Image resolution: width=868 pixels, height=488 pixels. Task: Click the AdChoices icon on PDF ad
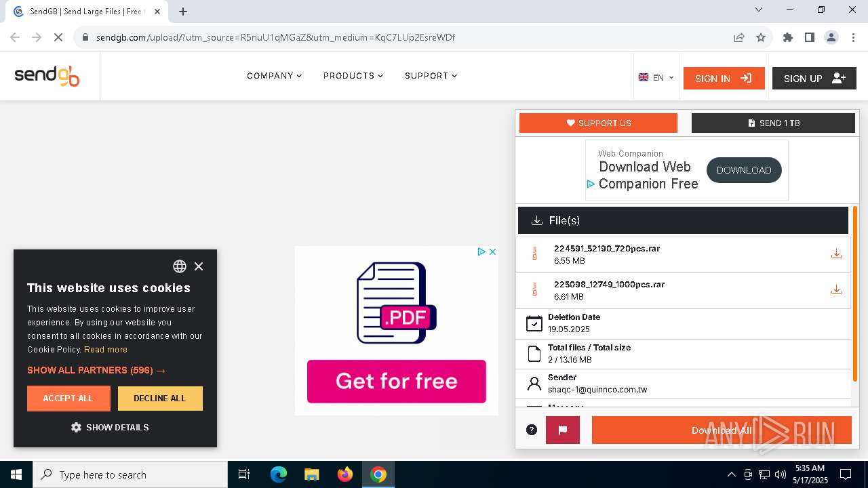(x=481, y=251)
